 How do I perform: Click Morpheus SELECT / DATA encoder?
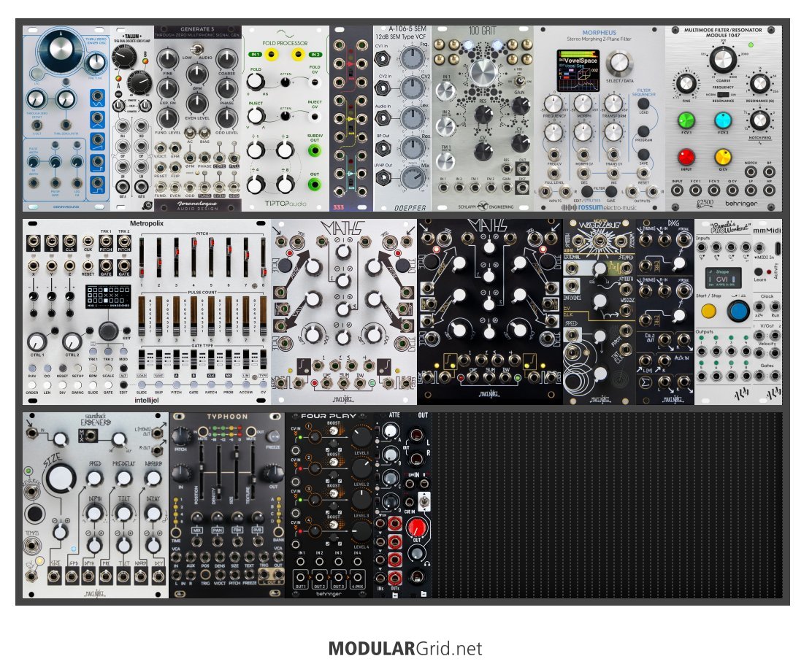coord(619,63)
